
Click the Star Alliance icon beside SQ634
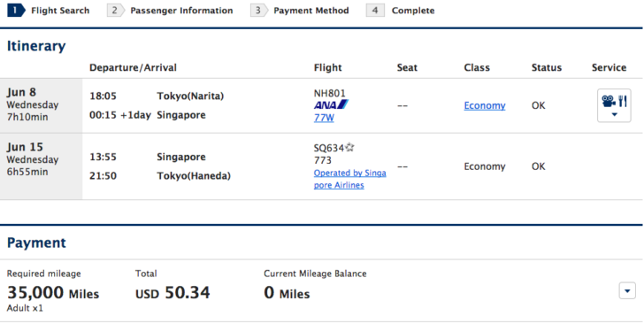[x=349, y=147]
